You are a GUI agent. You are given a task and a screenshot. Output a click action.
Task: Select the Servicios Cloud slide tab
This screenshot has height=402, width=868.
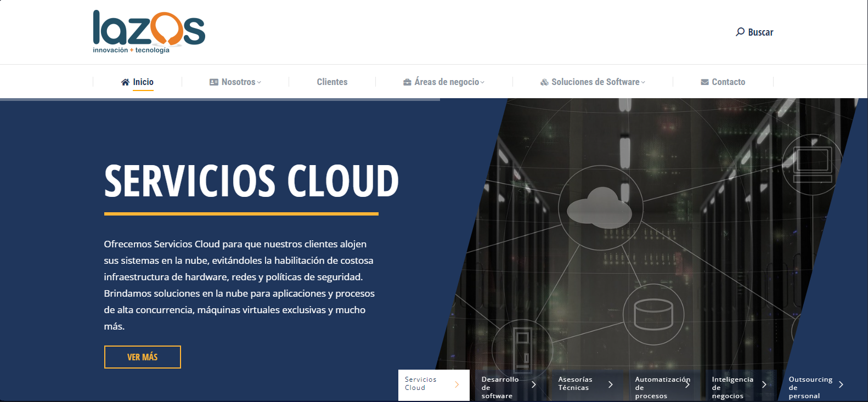pyautogui.click(x=434, y=385)
